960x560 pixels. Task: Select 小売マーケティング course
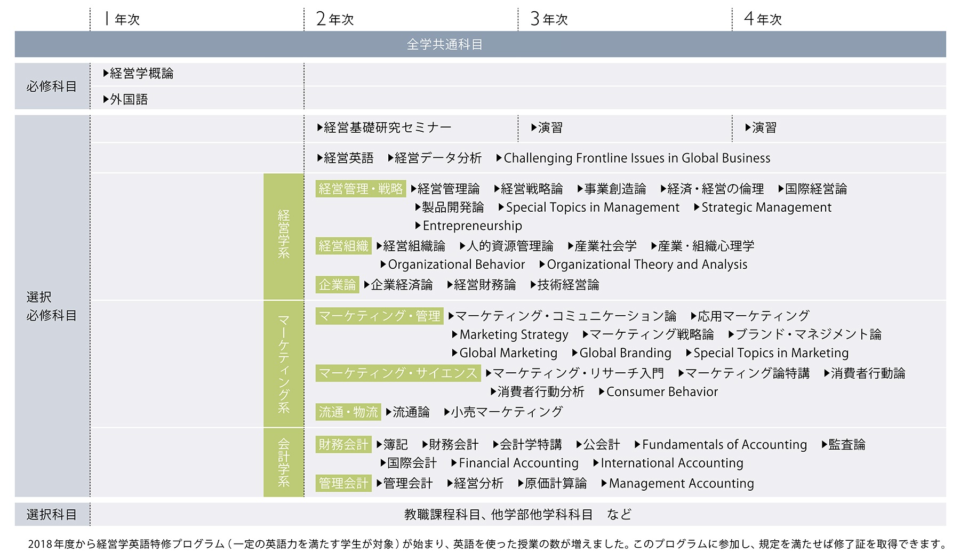coord(503,412)
